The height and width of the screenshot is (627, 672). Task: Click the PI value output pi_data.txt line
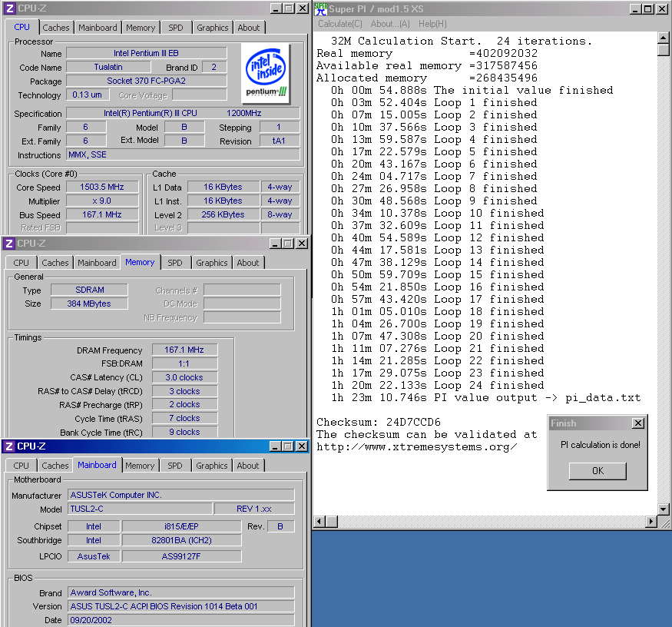[485, 397]
